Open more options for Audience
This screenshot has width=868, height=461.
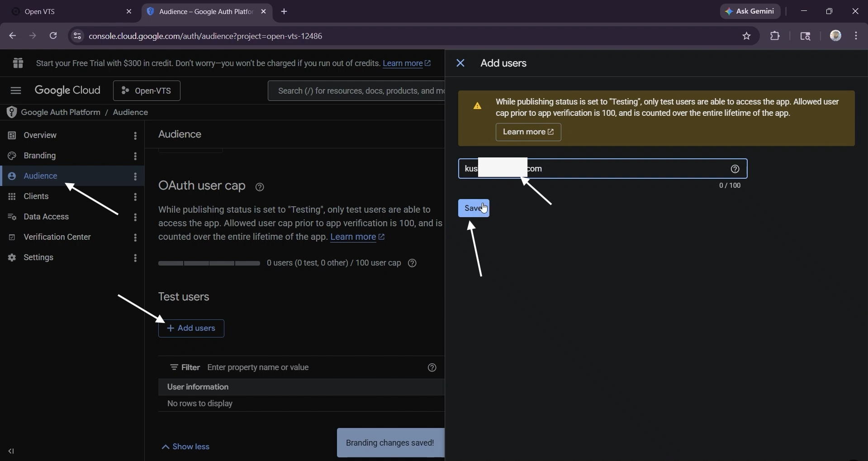coord(135,176)
